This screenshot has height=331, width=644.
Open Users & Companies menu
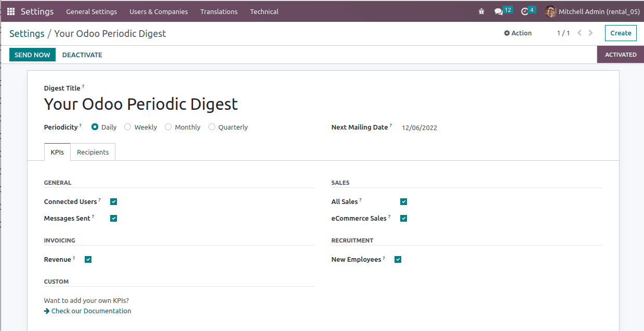pos(159,11)
